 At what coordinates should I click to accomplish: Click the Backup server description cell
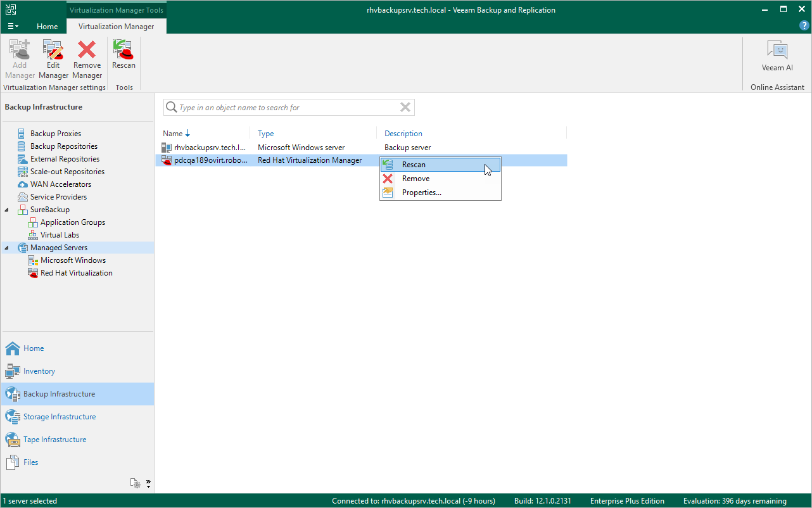tap(408, 148)
